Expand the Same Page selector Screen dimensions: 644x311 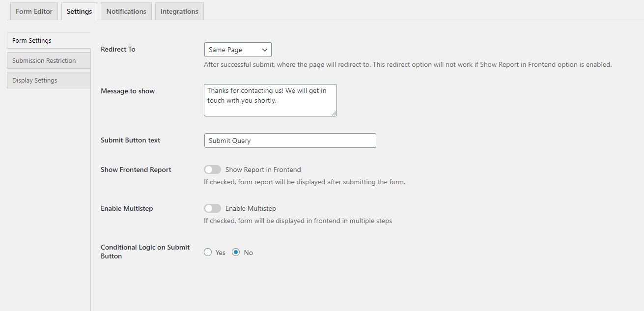238,50
